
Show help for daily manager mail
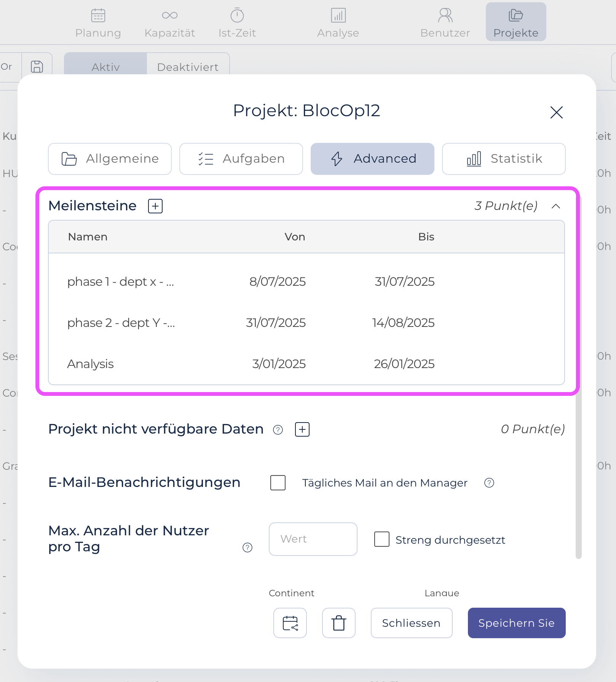coord(489,483)
